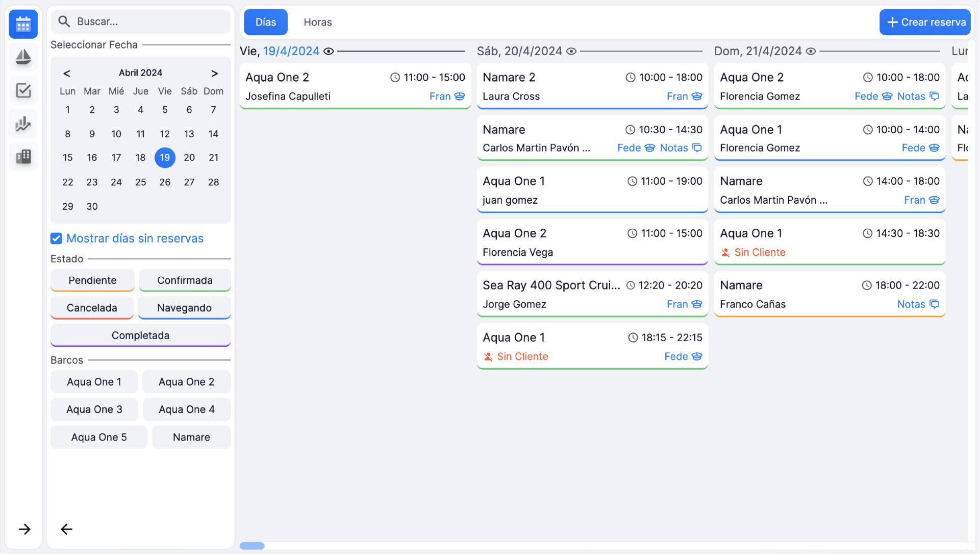
Task: Open the statistics chart sidebar icon
Action: (23, 124)
